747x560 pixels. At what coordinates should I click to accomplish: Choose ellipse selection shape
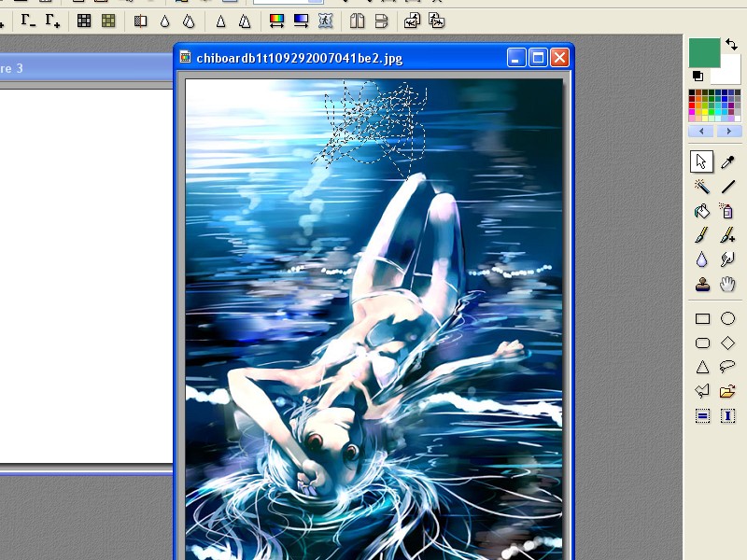[727, 318]
